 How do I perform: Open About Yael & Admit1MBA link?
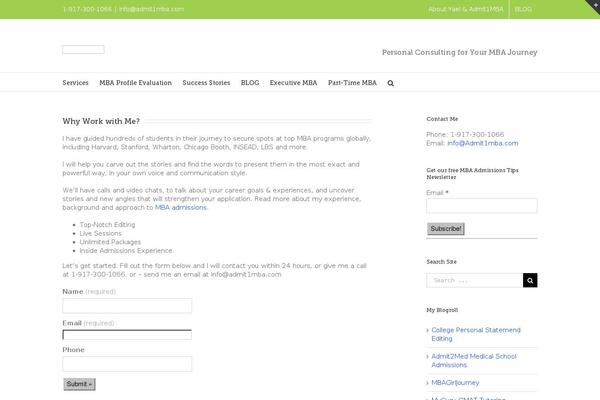[466, 9]
